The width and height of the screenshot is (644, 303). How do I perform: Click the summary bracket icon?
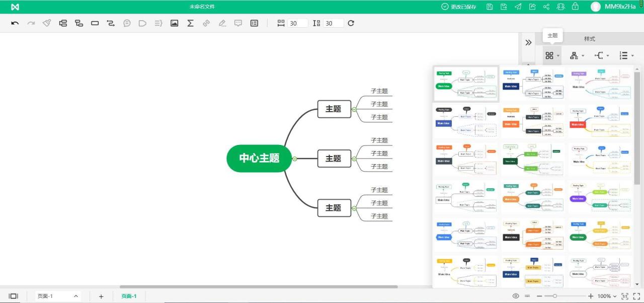click(158, 23)
